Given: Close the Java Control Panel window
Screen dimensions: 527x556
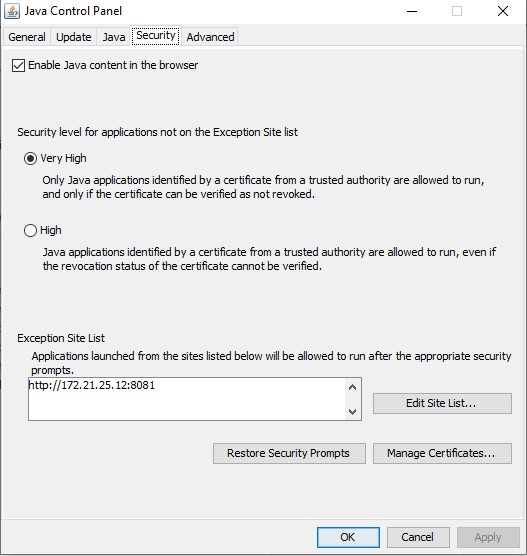Looking at the screenshot, I should (x=503, y=11).
